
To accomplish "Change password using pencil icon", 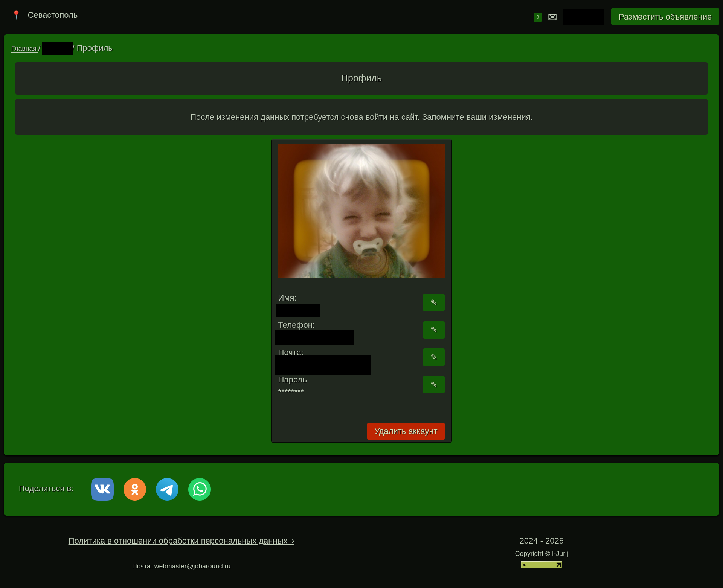I will click(x=433, y=385).
